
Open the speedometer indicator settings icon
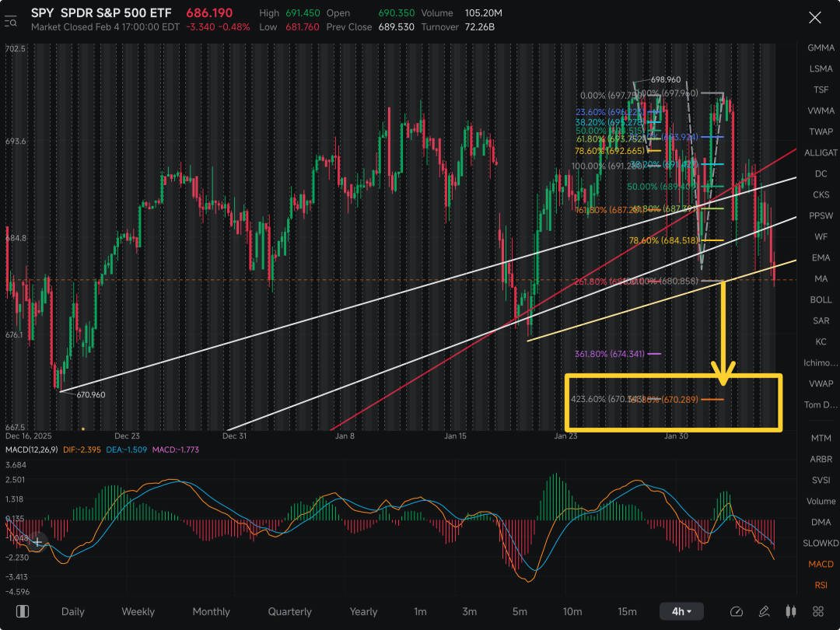tap(737, 611)
